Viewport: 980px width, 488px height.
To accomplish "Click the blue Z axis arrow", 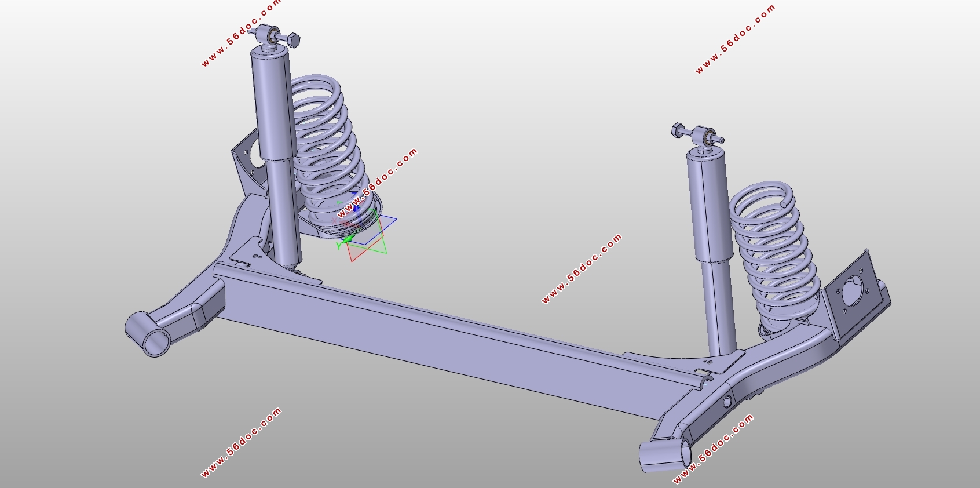I will (356, 207).
